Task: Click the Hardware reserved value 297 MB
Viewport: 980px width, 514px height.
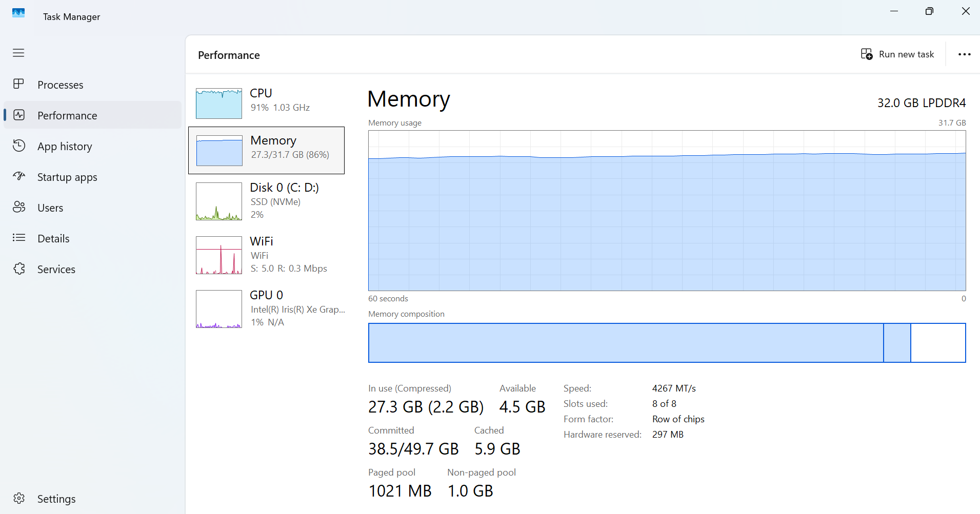Action: pyautogui.click(x=668, y=435)
